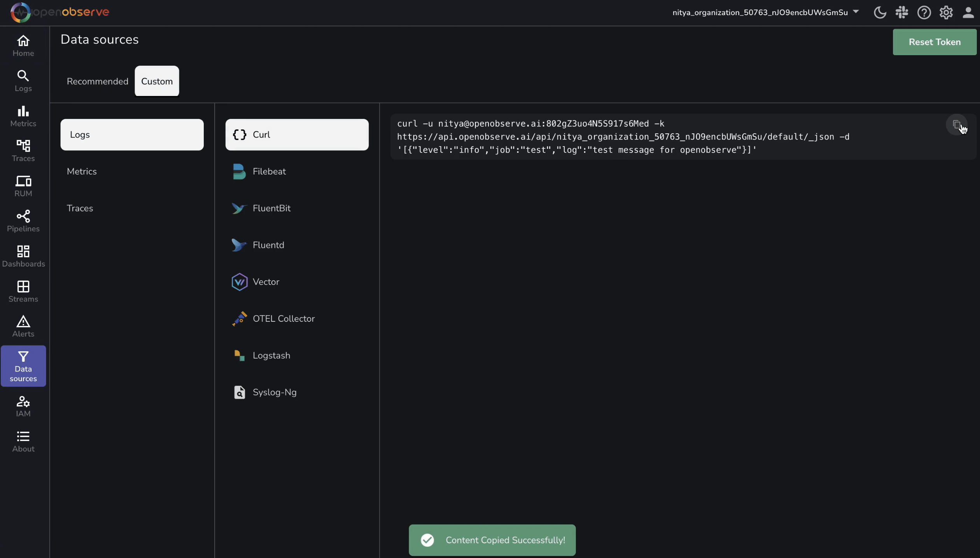Image resolution: width=980 pixels, height=558 pixels.
Task: Open the Metrics sidebar section
Action: pos(23,115)
